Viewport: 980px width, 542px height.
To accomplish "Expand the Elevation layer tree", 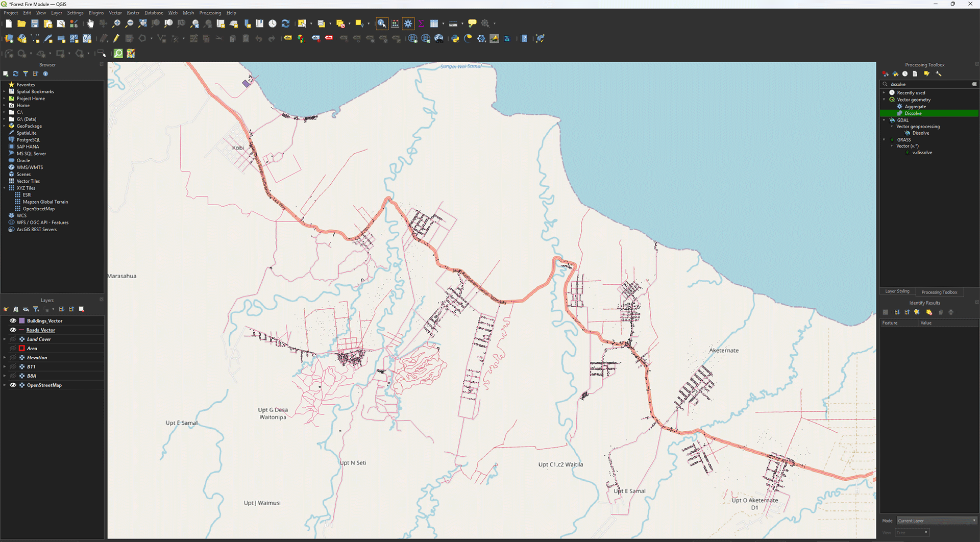I will 5,358.
